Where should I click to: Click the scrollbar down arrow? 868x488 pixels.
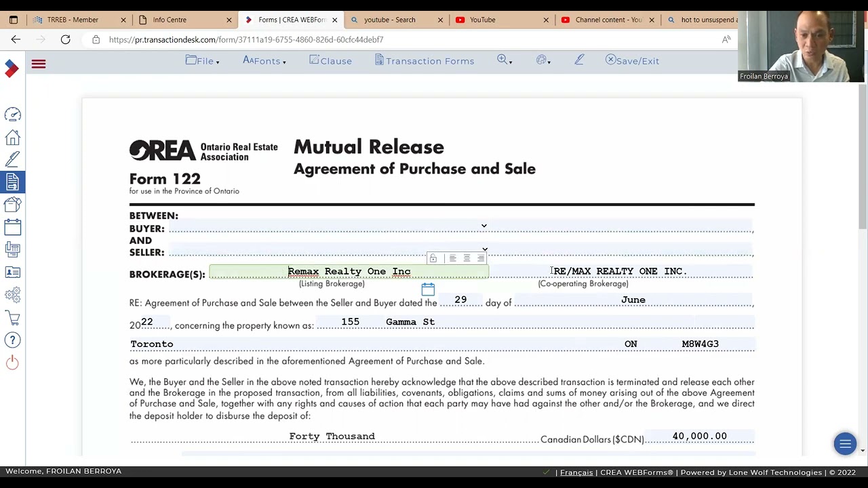click(863, 450)
